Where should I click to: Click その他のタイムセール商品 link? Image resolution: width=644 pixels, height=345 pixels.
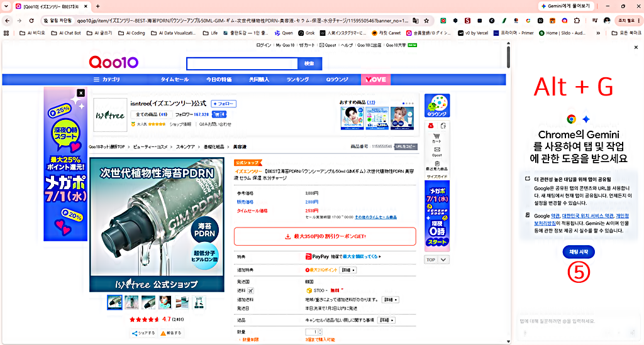pos(376,217)
